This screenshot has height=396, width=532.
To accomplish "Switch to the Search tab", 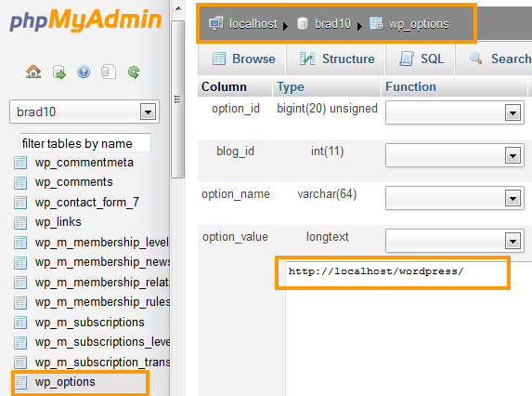I will [x=494, y=59].
